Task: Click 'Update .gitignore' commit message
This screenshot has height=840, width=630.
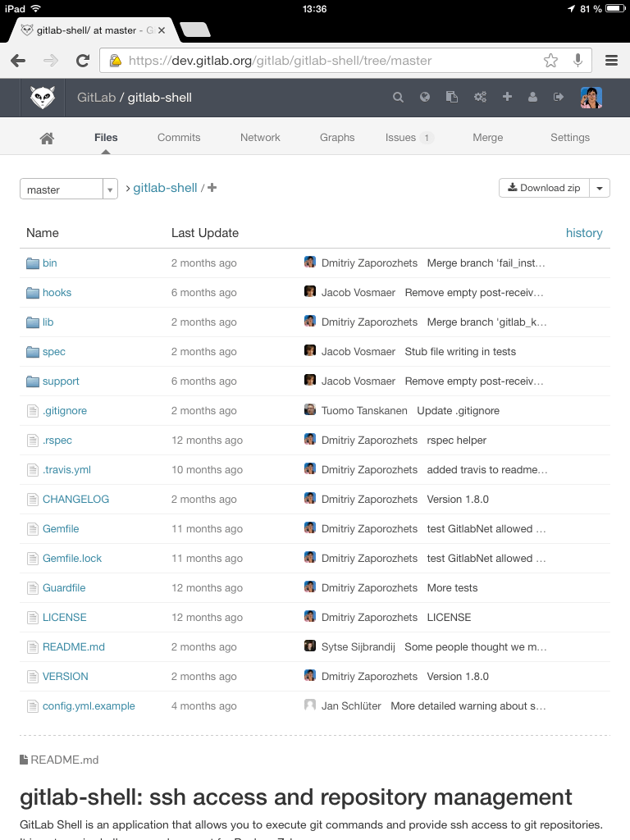Action: coord(458,411)
